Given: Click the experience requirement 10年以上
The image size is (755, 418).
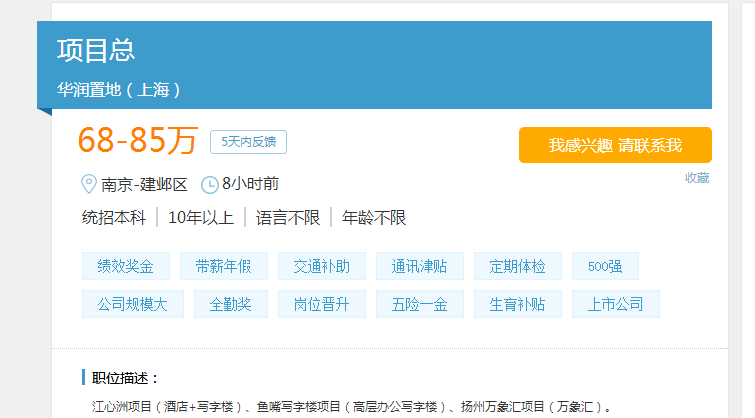Looking at the screenshot, I should (201, 218).
